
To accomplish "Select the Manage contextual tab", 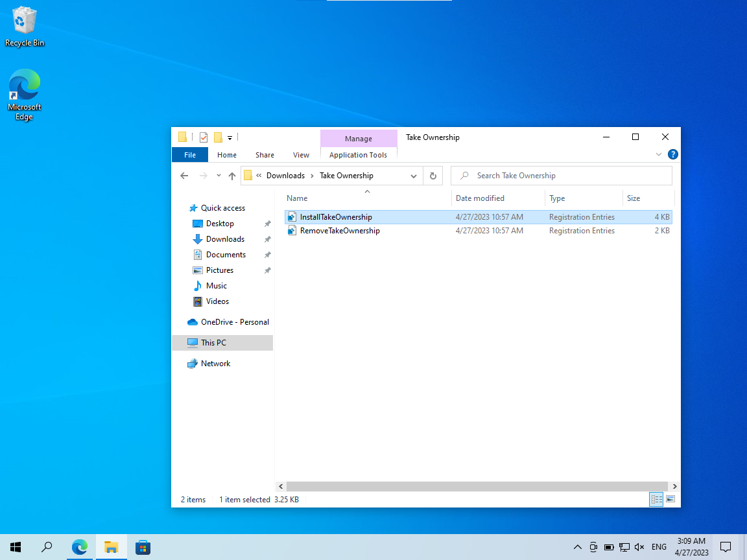I will (x=358, y=139).
